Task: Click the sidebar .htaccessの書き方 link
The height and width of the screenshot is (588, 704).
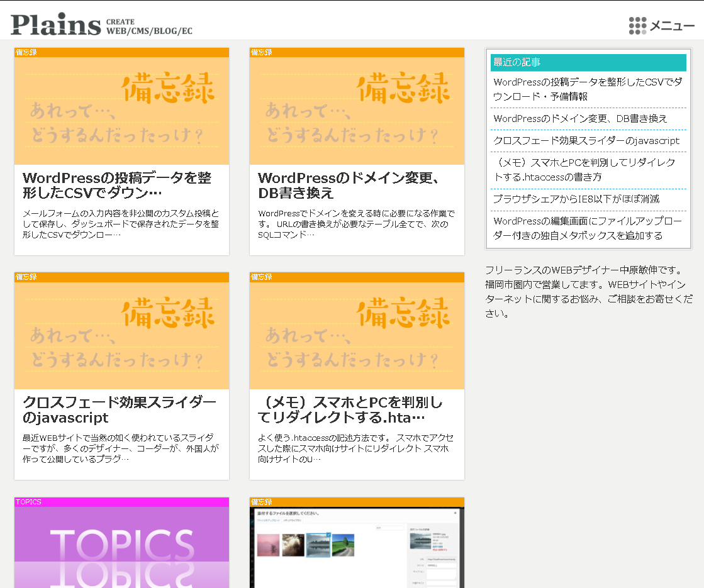Action: tap(585, 170)
